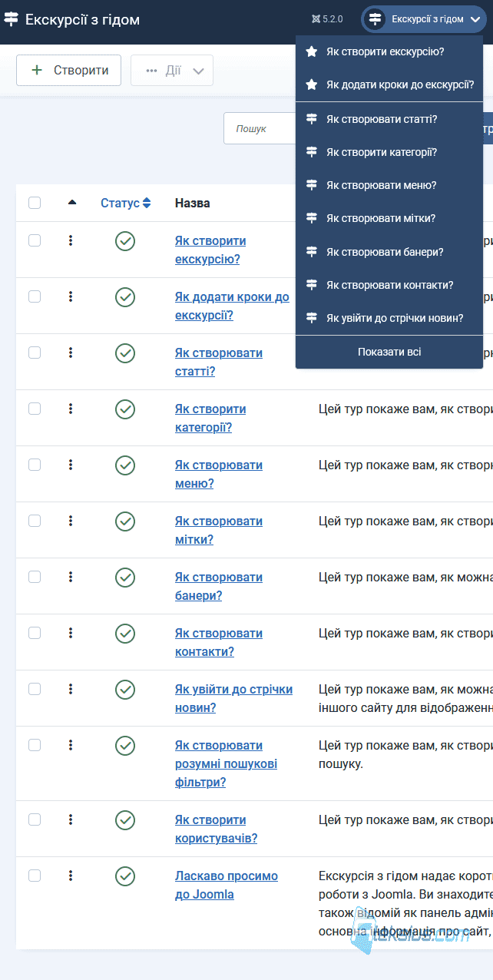Click the status check icon for розумні пошукові фільтри row
This screenshot has height=980, width=493.
click(x=125, y=746)
